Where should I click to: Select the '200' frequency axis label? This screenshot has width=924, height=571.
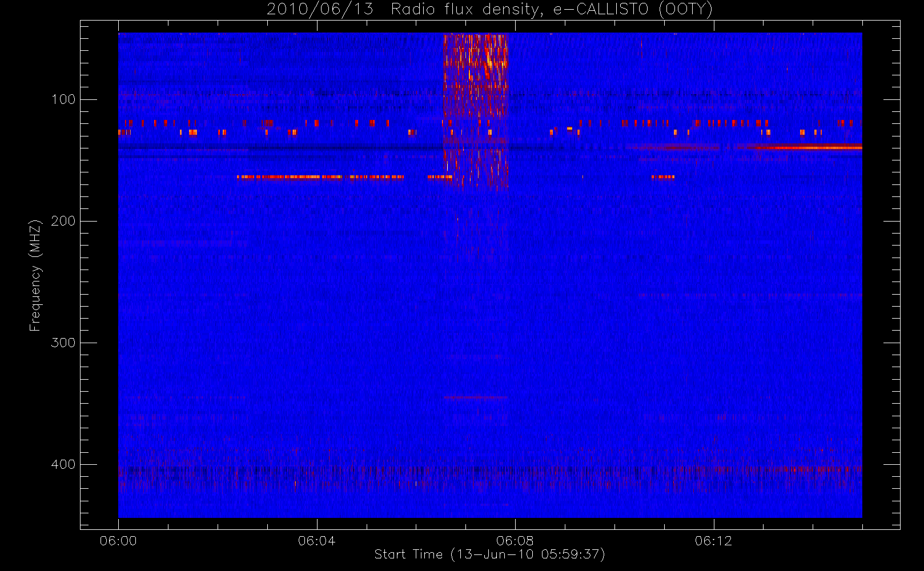(63, 221)
